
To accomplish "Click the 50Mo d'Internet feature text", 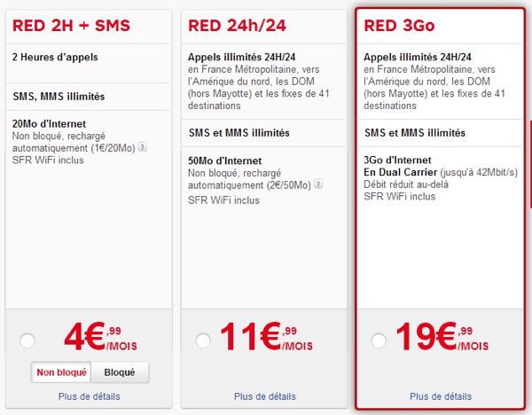I will (225, 161).
